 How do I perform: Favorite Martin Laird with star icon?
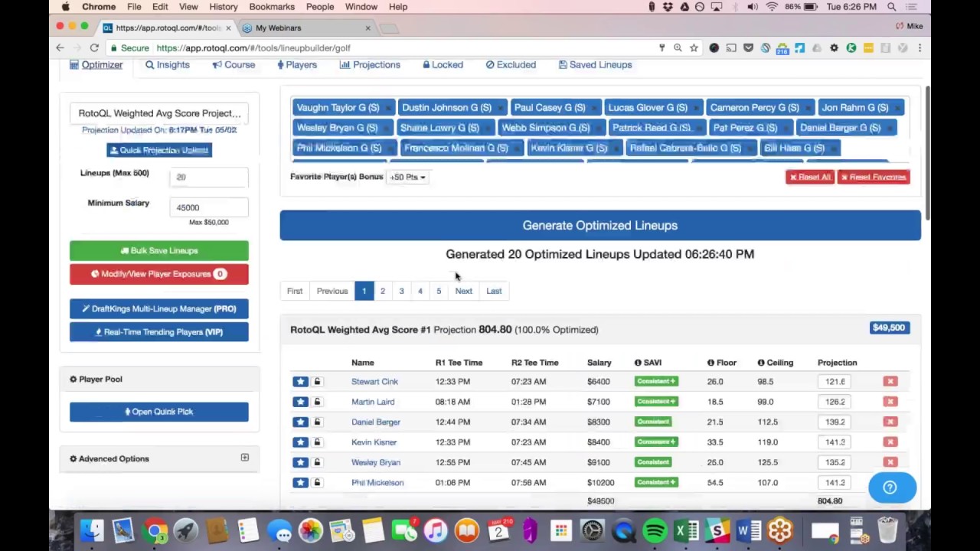tap(300, 402)
